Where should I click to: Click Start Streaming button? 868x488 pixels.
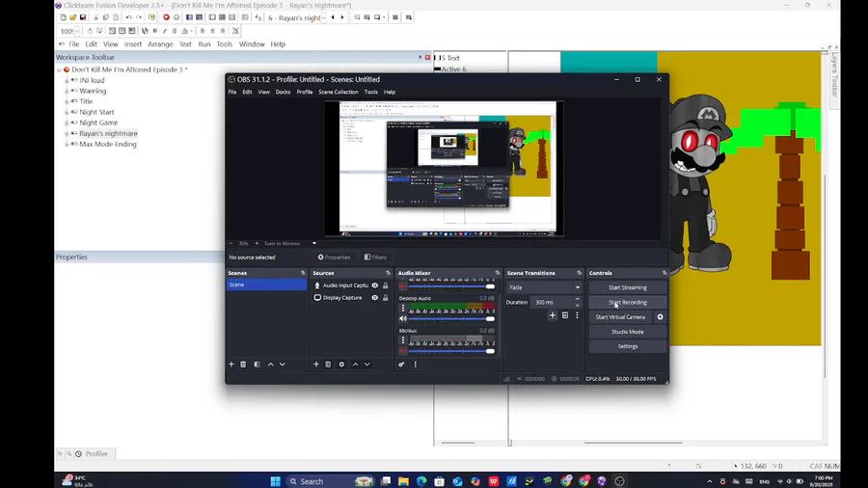627,287
